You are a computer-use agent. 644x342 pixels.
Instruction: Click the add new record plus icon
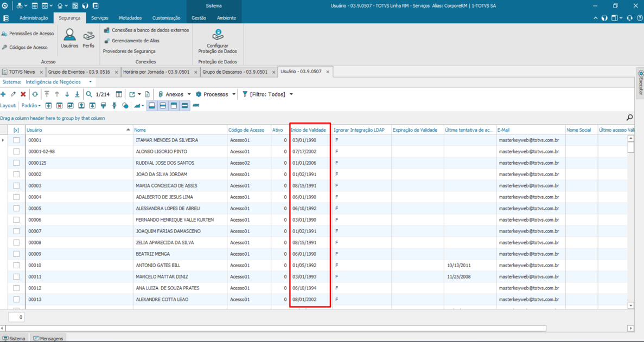click(4, 94)
